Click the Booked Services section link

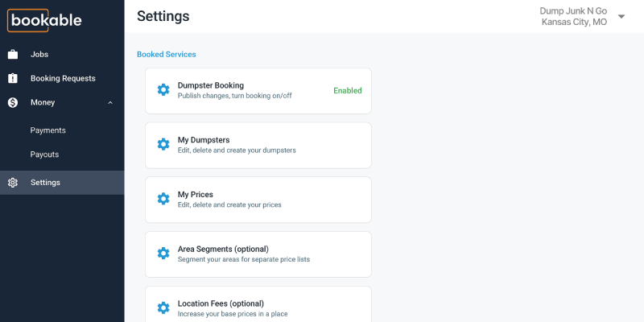[167, 55]
